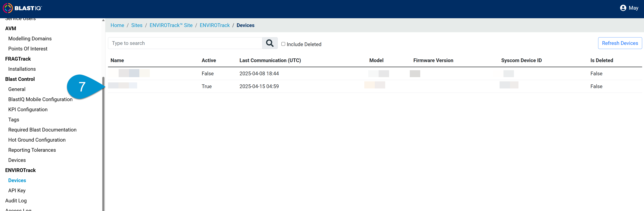Open Reporting Tolerances page
Screen dimensions: 644x211
32,150
